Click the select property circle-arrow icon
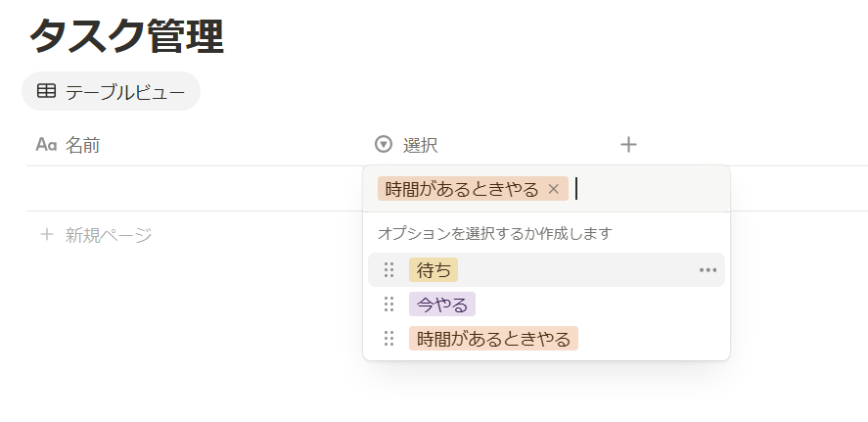This screenshot has width=868, height=422. click(383, 145)
